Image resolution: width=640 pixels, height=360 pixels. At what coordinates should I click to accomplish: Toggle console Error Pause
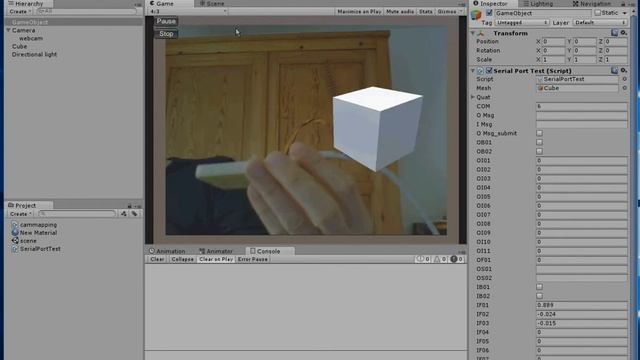coord(253,259)
